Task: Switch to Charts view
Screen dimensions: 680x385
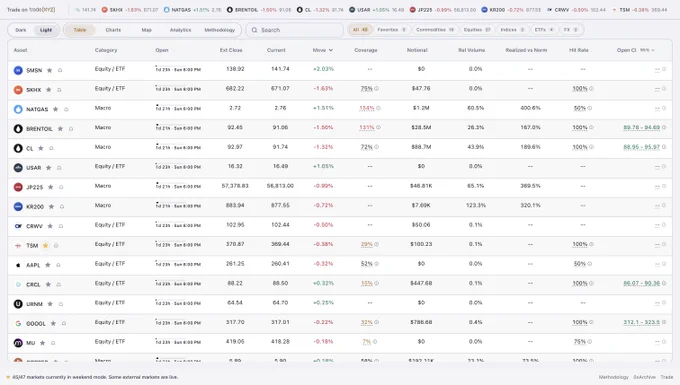Action: coord(113,30)
